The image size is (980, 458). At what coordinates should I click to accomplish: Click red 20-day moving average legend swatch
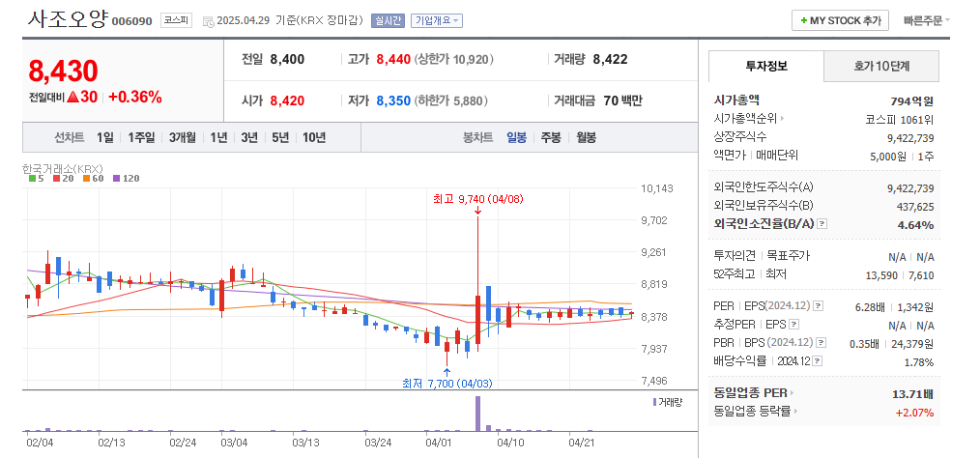(x=56, y=179)
